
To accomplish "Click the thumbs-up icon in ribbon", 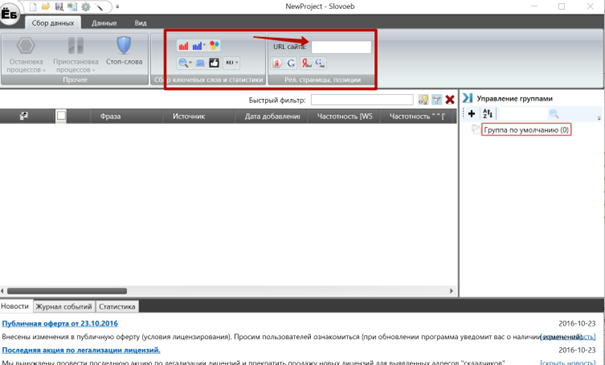I will pos(214,63).
